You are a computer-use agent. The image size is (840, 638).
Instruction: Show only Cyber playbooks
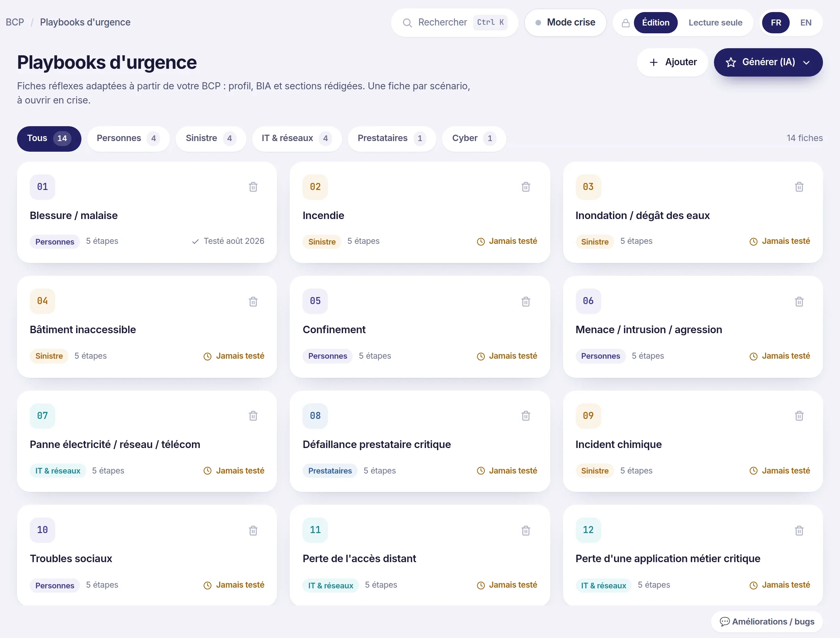pyautogui.click(x=473, y=139)
